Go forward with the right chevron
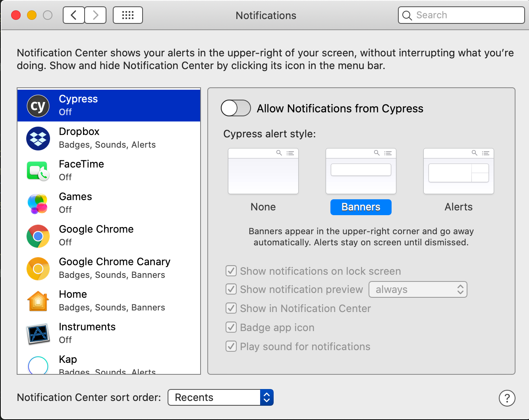The image size is (529, 420). pyautogui.click(x=95, y=15)
